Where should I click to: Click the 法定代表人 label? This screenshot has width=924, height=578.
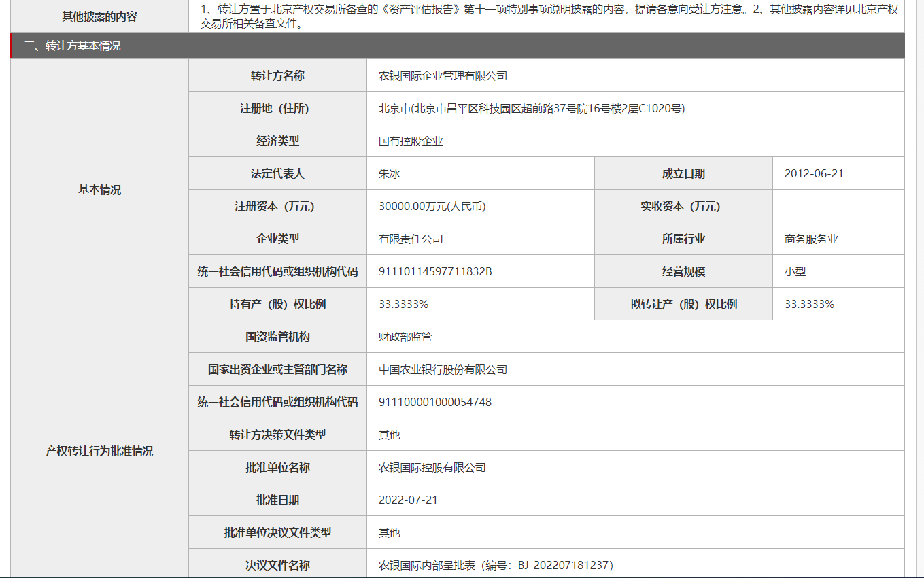277,174
